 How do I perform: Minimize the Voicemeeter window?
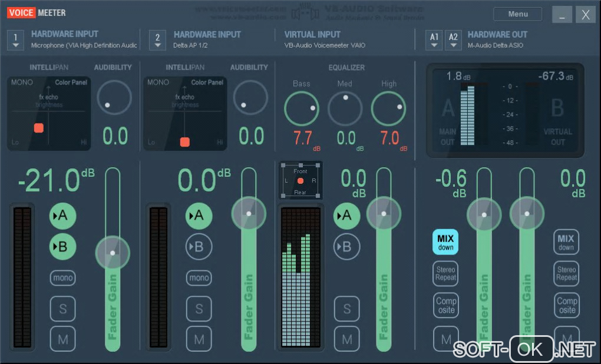[562, 15]
